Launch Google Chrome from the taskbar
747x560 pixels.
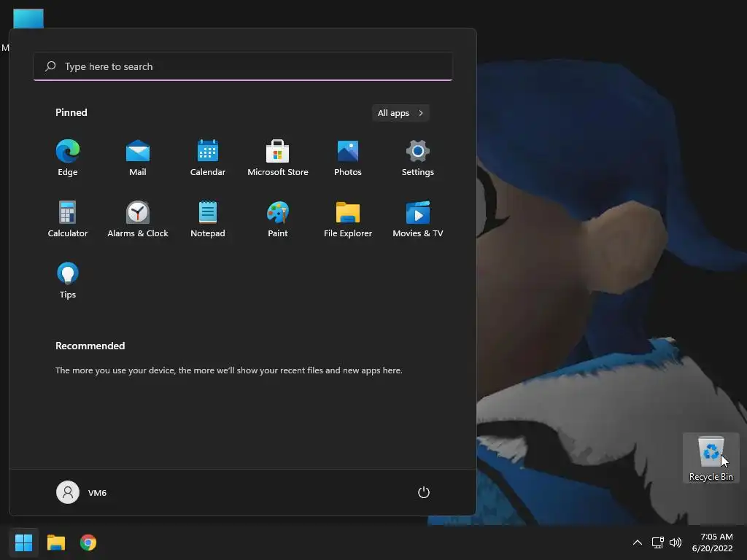click(x=88, y=542)
